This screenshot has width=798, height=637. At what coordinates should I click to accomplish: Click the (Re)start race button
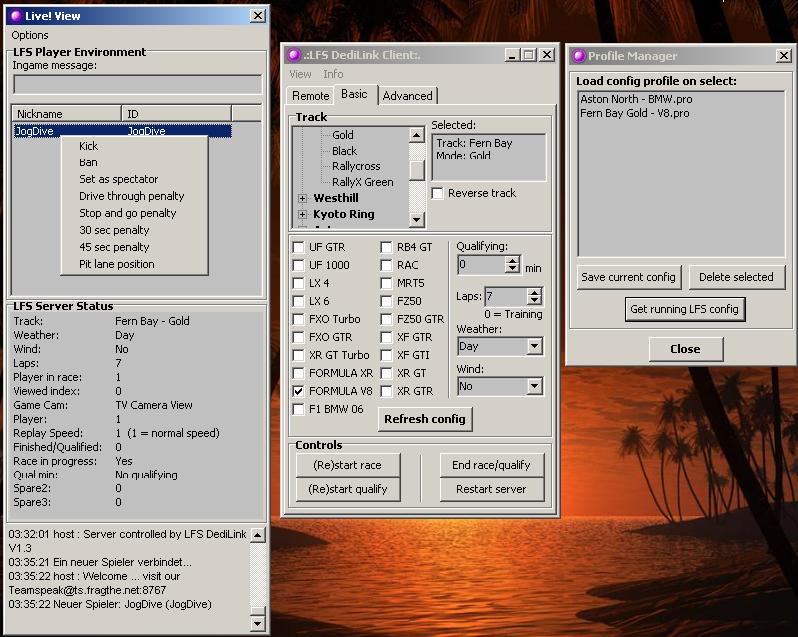[x=348, y=465]
